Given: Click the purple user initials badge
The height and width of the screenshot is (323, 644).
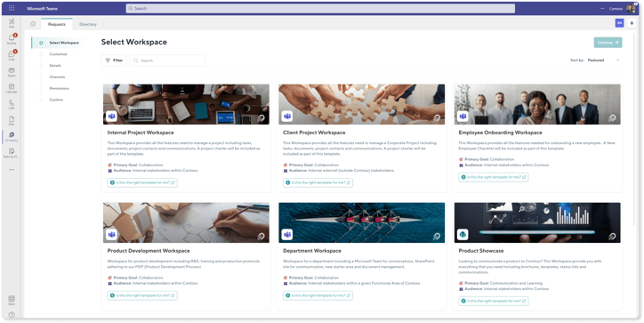Looking at the screenshot, I should pos(619,23).
